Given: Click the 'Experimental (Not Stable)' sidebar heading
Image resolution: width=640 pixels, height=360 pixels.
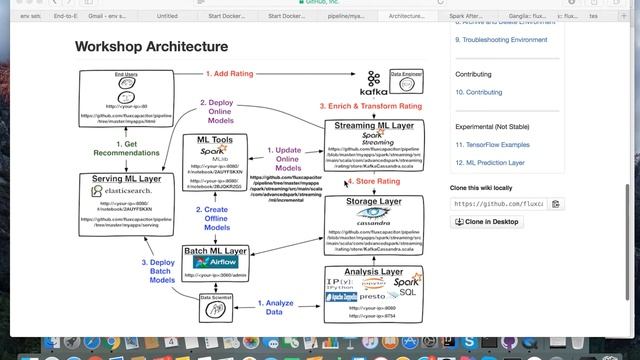Looking at the screenshot, I should (x=492, y=127).
